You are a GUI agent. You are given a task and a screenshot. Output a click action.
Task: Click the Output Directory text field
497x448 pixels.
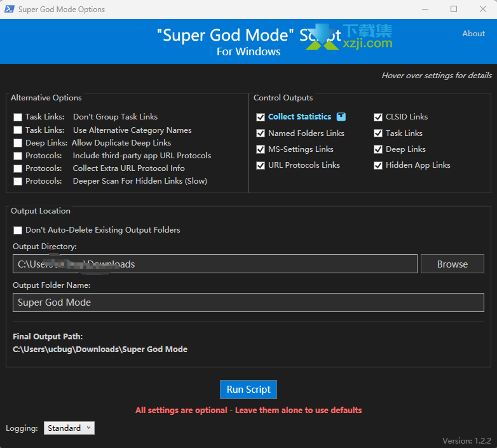tap(215, 264)
